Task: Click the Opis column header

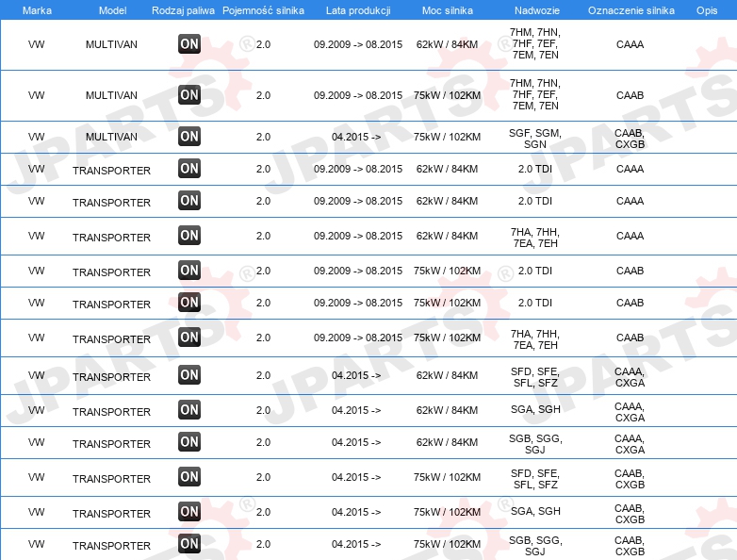Action: 707,10
